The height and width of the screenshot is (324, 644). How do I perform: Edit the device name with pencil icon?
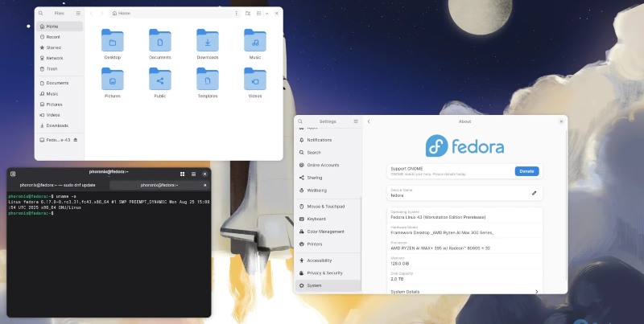[534, 193]
